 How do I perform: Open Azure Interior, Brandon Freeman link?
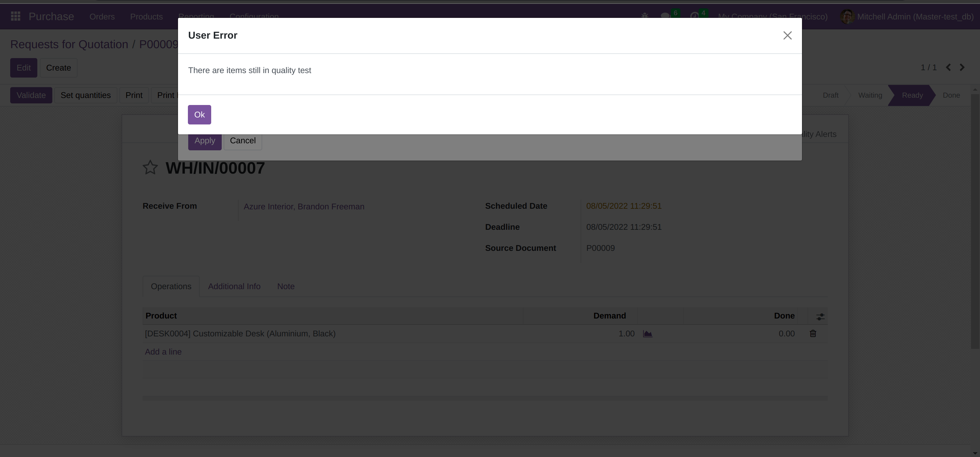click(304, 206)
